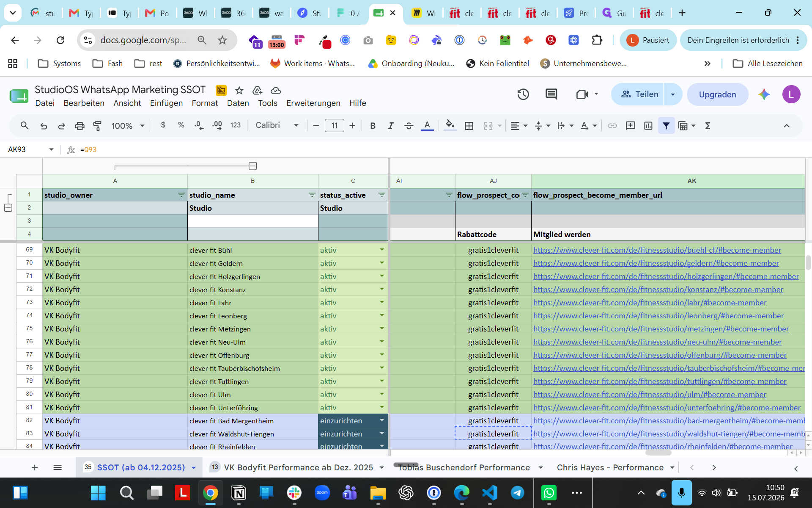Click the functions sigma icon

click(708, 126)
